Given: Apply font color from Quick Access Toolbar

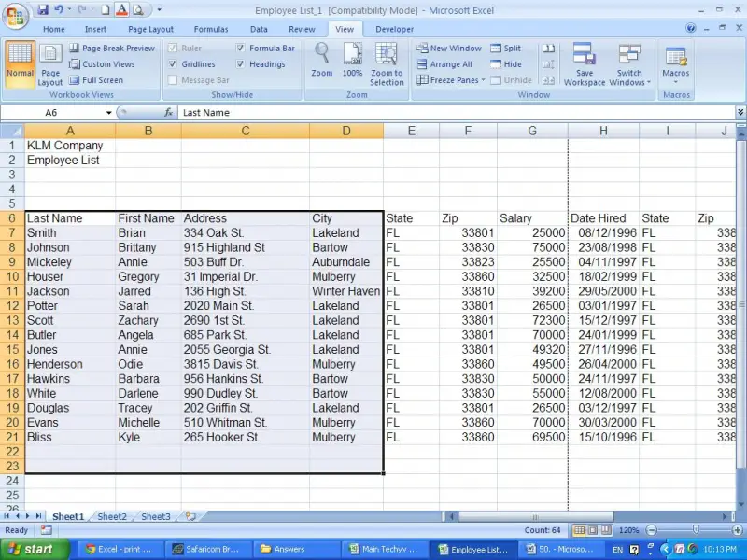Looking at the screenshot, I should coord(121,9).
